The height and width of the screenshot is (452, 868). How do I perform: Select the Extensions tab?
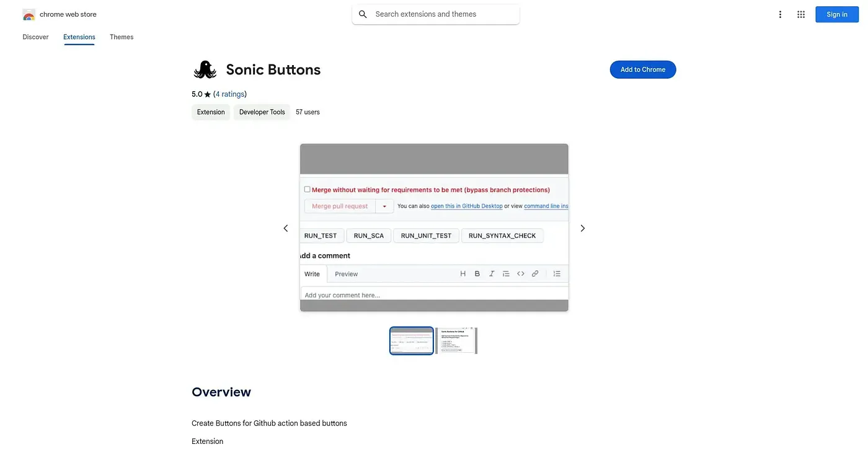[79, 37]
